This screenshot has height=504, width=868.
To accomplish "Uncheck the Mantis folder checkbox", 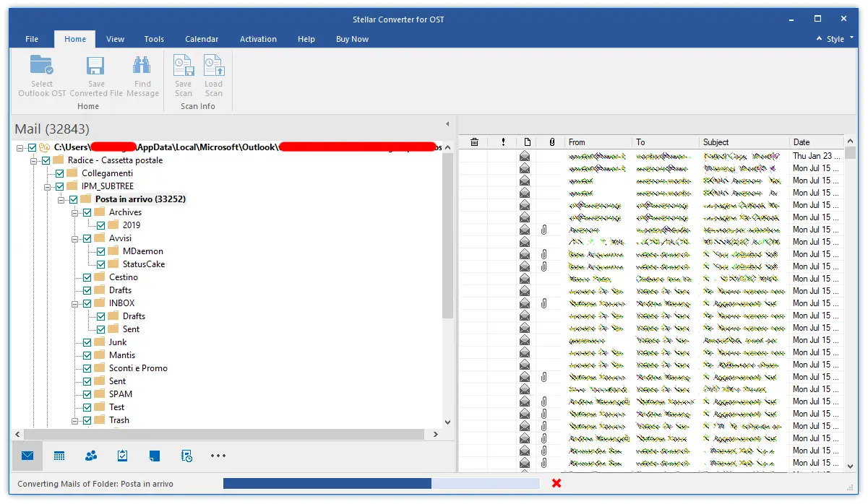I will pos(87,355).
